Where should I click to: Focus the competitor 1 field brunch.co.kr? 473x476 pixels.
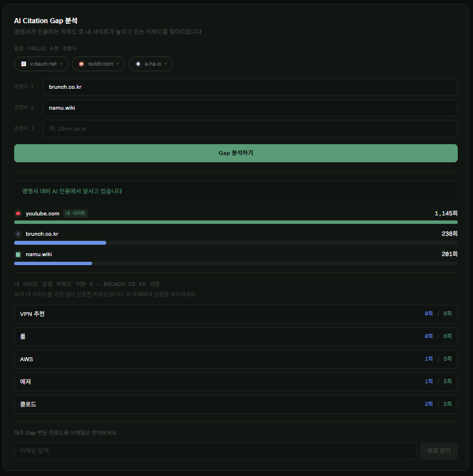(250, 87)
